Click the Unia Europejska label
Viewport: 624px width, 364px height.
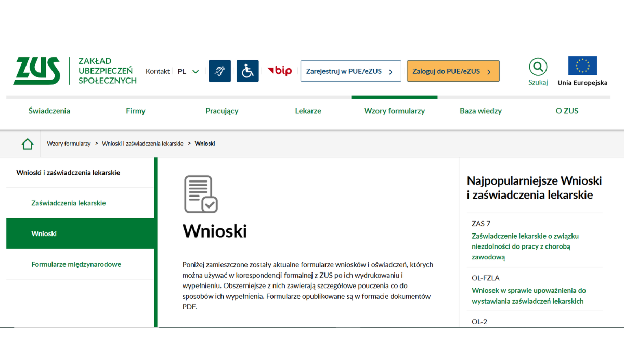(x=582, y=83)
